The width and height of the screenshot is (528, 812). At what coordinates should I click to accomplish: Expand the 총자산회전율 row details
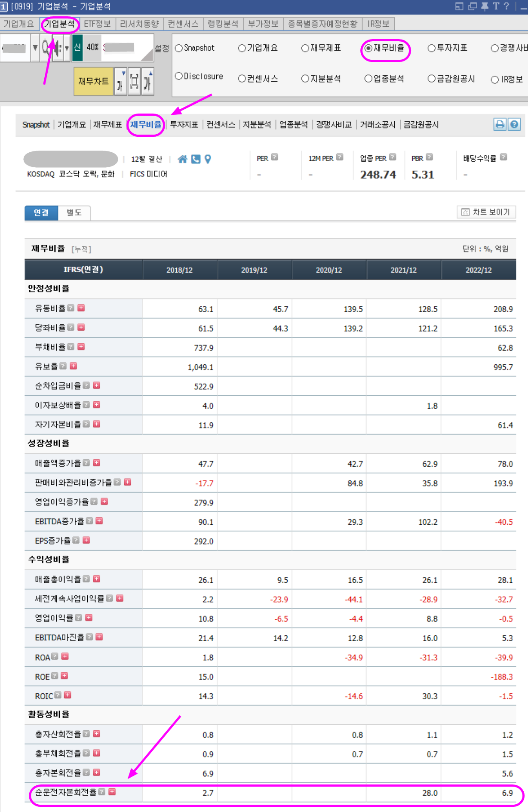point(97,734)
